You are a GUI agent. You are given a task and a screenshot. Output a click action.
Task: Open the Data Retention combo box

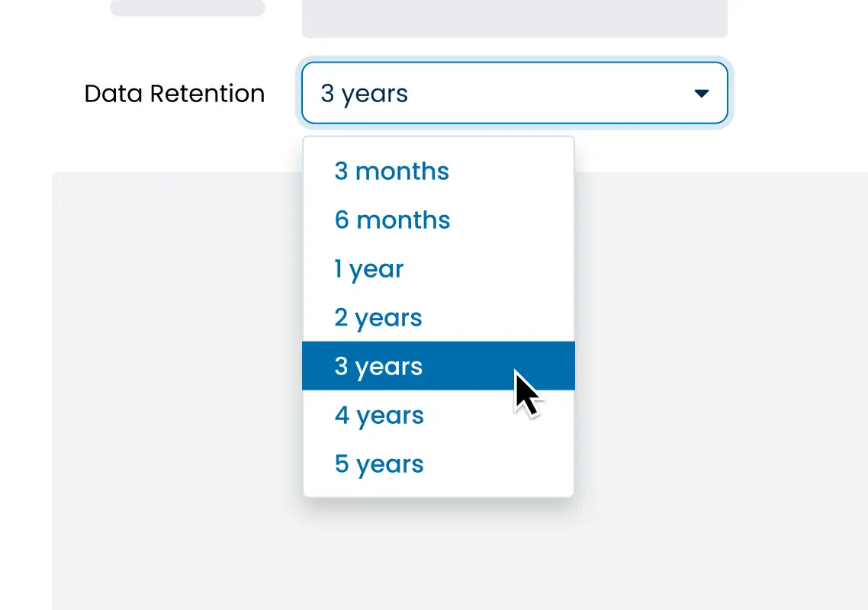pyautogui.click(x=515, y=93)
